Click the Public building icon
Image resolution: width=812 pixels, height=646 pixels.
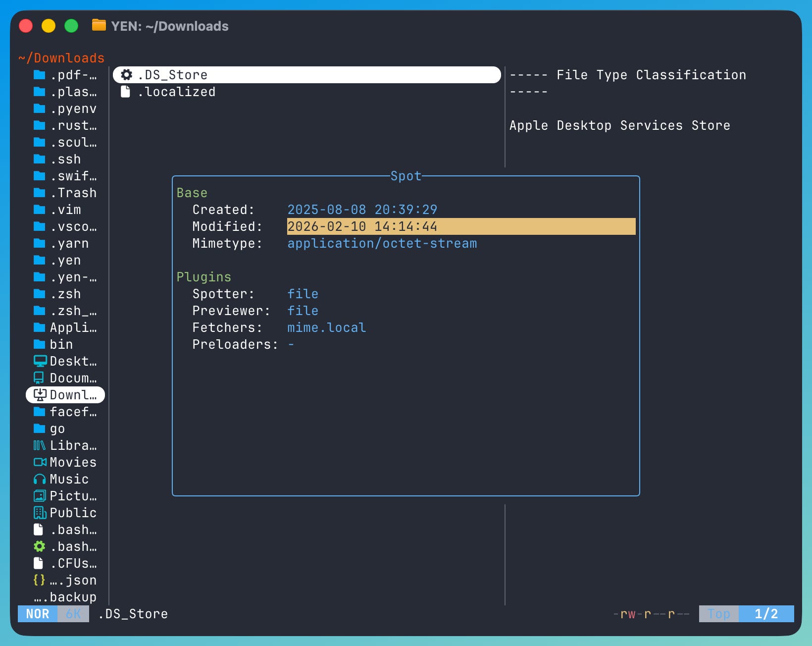(40, 513)
